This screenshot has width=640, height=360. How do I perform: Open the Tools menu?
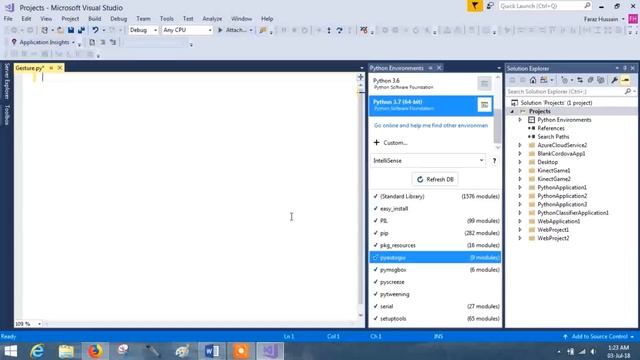point(167,19)
